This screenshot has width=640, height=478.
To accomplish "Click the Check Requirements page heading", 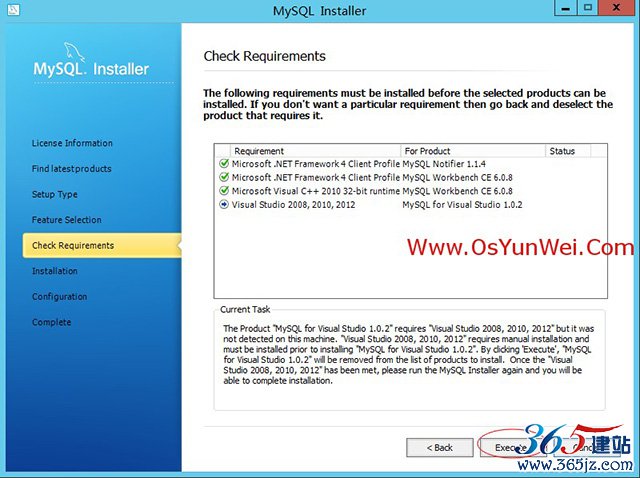I will point(264,56).
